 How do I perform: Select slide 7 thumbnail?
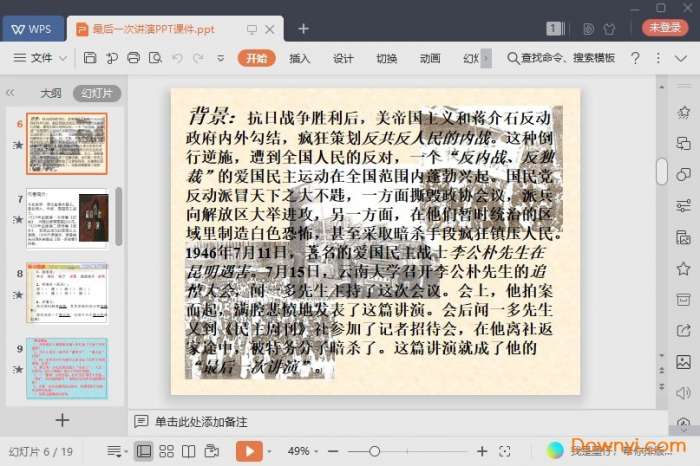pyautogui.click(x=67, y=219)
